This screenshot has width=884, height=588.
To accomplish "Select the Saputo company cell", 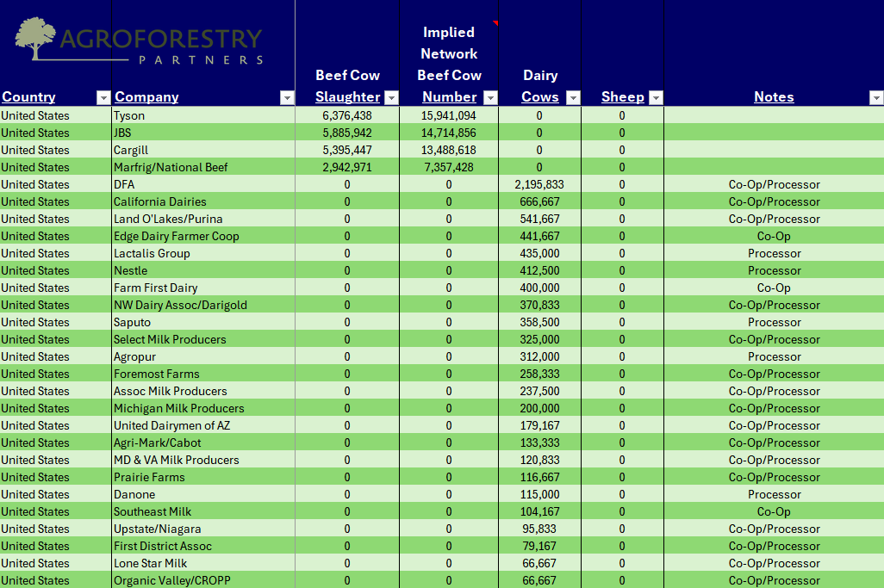I will click(x=203, y=322).
